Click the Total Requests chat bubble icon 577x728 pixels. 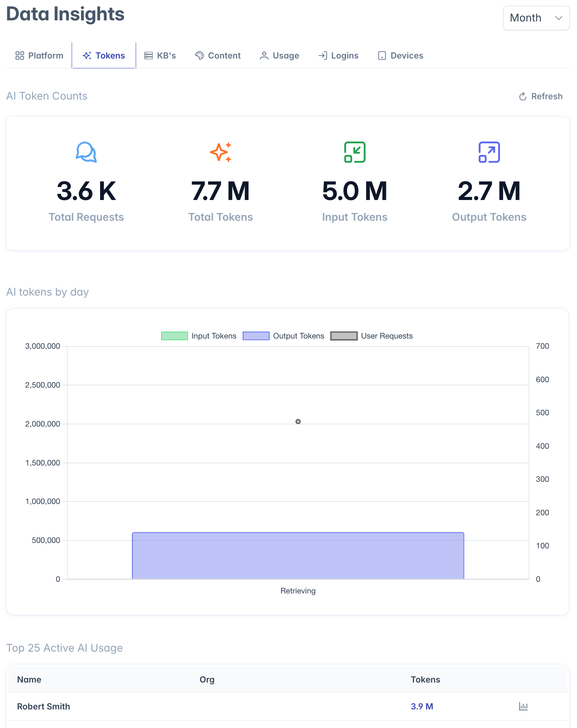[x=86, y=152]
